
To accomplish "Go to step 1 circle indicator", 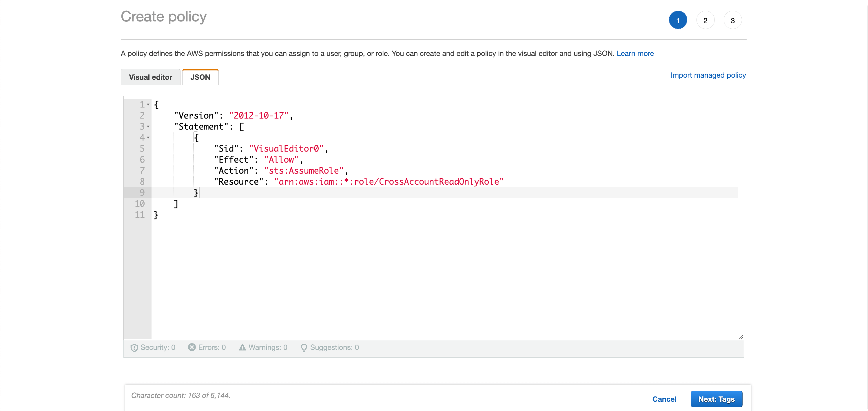I will pyautogui.click(x=678, y=20).
